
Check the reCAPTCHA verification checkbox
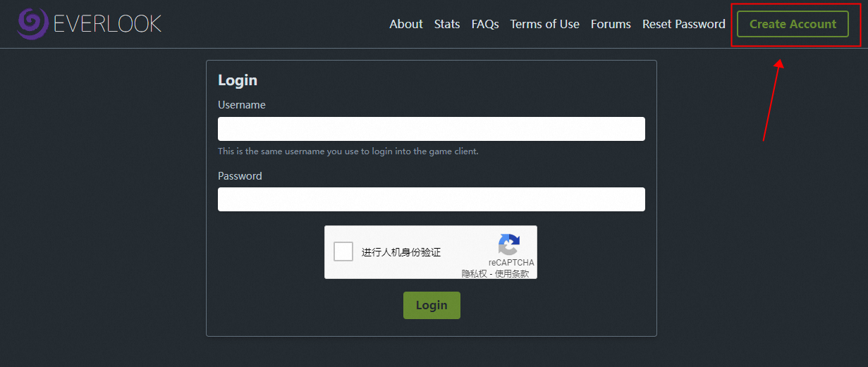coord(343,251)
